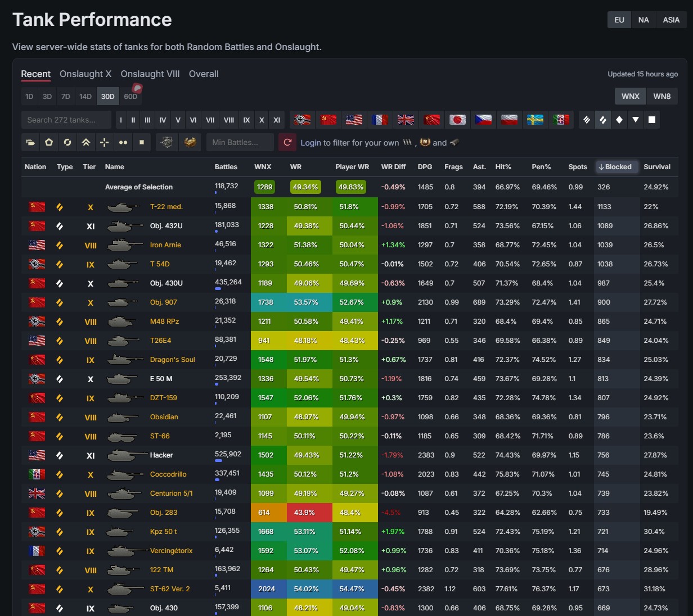Image resolution: width=693 pixels, height=616 pixels.
Task: Click the circular-arrows role filter icon
Action: click(67, 142)
